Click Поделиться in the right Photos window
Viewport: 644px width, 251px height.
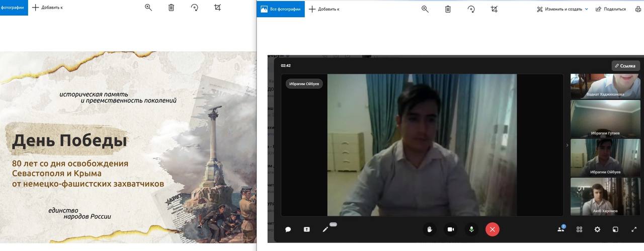(611, 9)
